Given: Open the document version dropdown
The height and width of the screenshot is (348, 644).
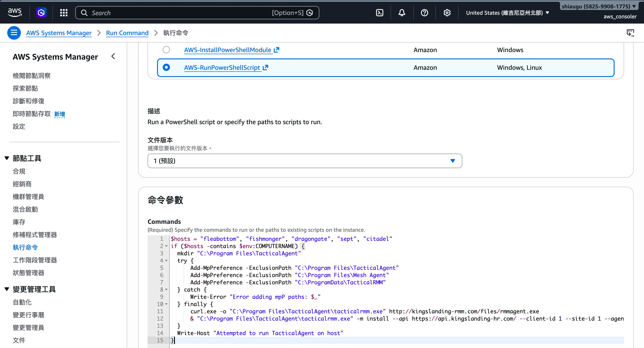Looking at the screenshot, I should coord(305,161).
